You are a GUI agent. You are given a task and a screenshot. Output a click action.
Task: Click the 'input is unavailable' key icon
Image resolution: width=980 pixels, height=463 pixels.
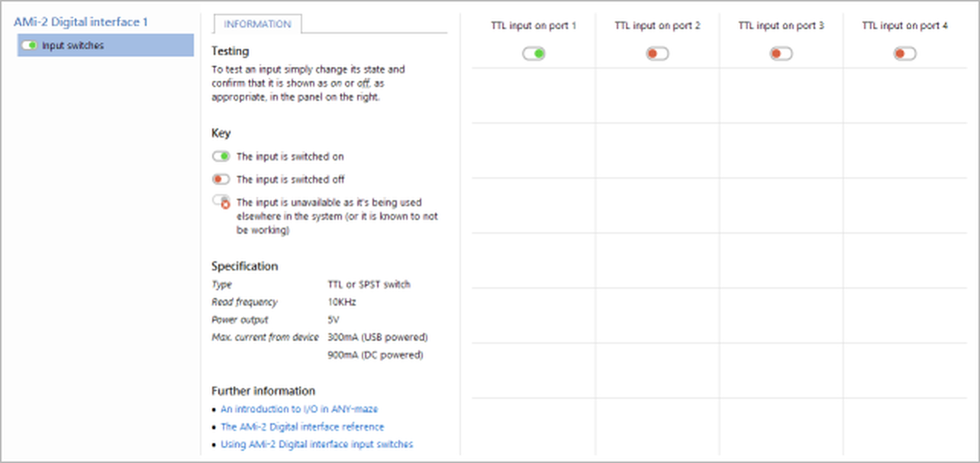coord(222,202)
